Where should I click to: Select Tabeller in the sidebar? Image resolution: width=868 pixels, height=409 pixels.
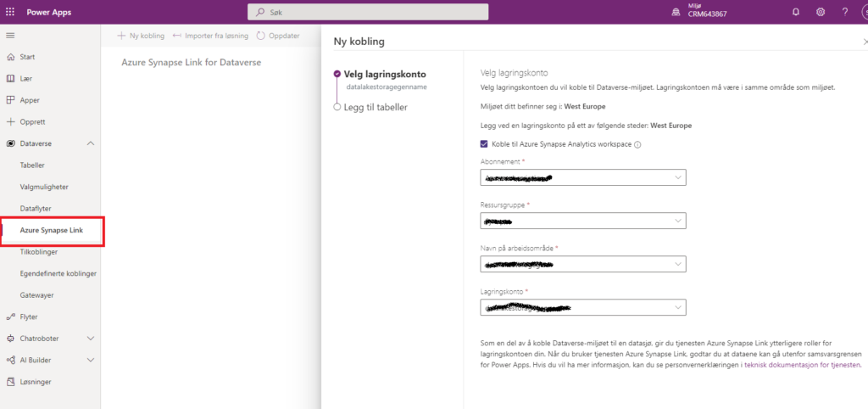click(32, 165)
